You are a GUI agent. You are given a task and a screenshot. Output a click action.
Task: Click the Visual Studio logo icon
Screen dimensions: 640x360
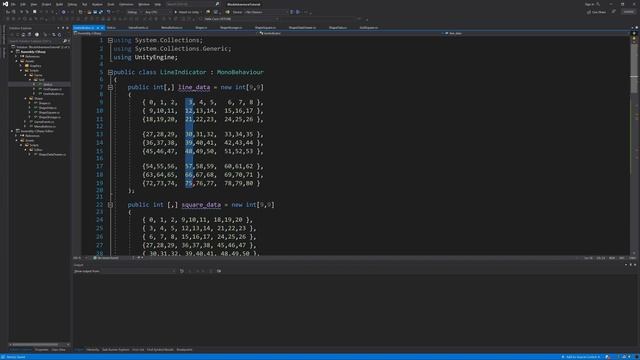5,4
